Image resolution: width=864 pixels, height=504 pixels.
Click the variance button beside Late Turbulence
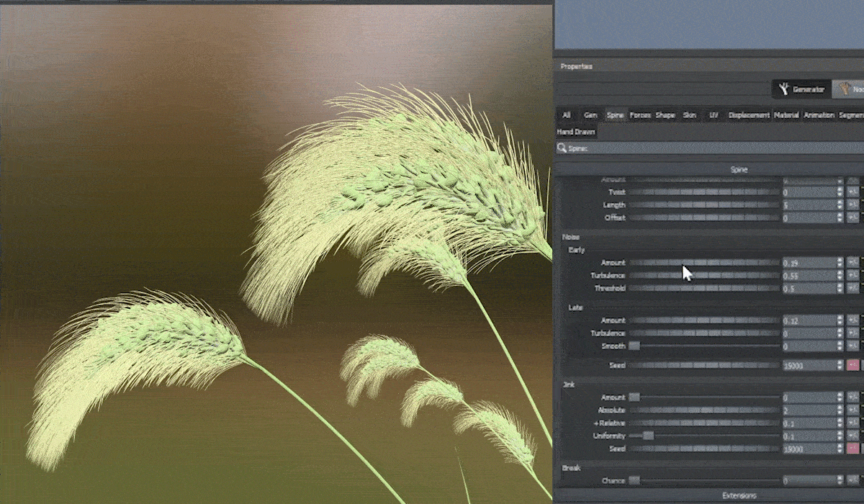click(852, 333)
